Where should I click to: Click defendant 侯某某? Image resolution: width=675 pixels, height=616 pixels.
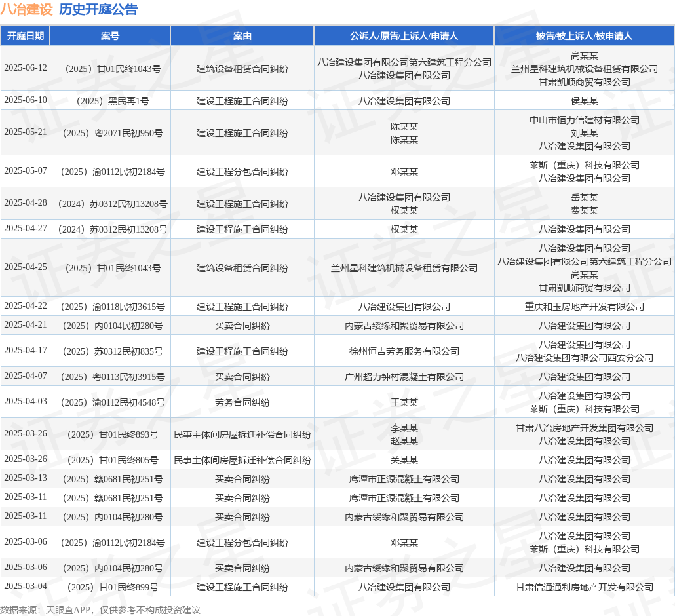point(584,101)
